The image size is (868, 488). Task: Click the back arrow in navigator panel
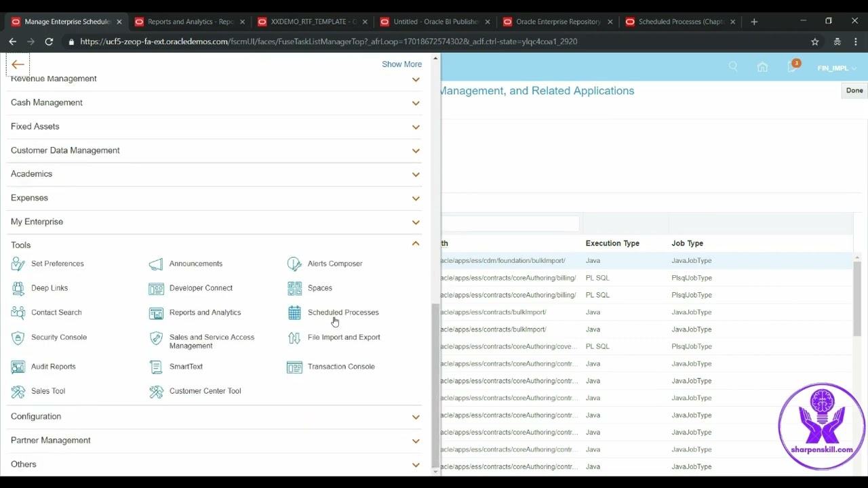[x=18, y=64]
